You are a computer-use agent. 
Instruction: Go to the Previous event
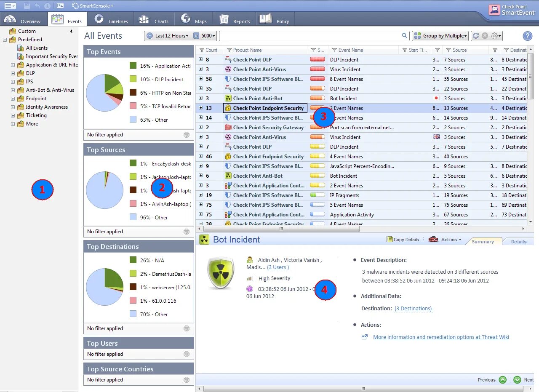pos(492,380)
